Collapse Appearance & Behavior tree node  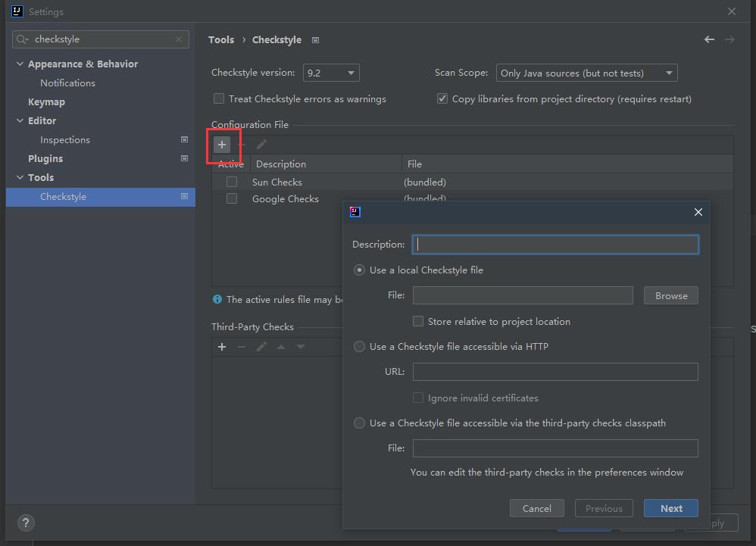point(20,64)
